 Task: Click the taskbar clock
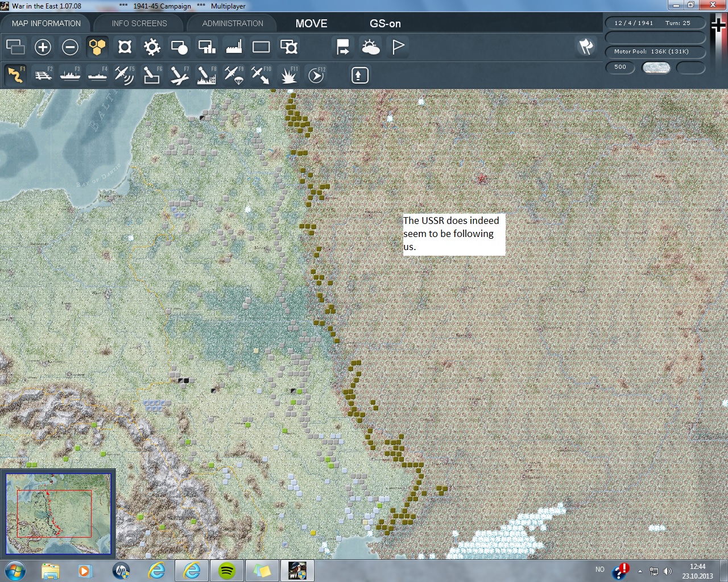[697, 571]
